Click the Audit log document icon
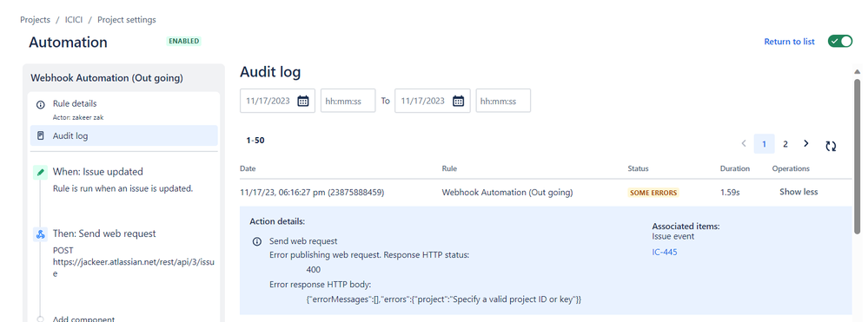Image resolution: width=868 pixels, height=322 pixels. (41, 135)
